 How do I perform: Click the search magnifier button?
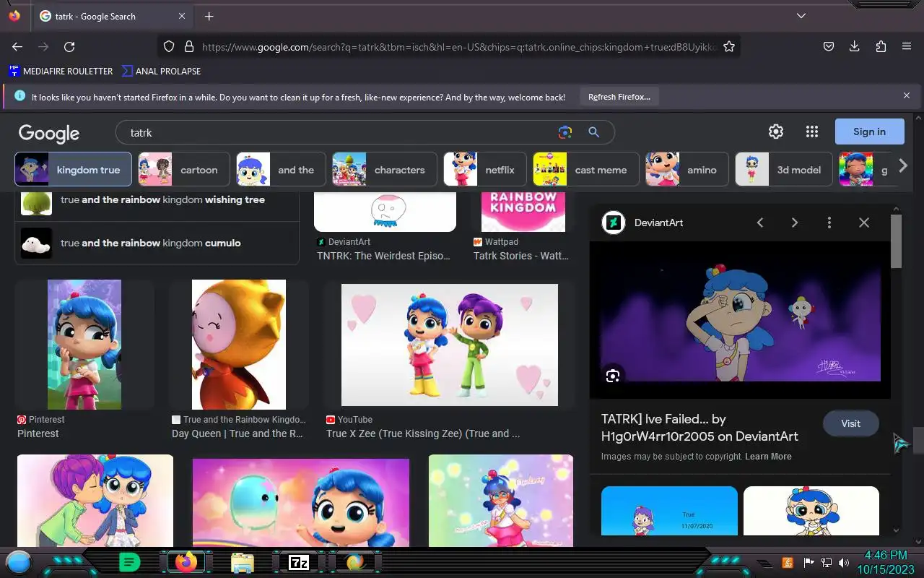coord(593,132)
